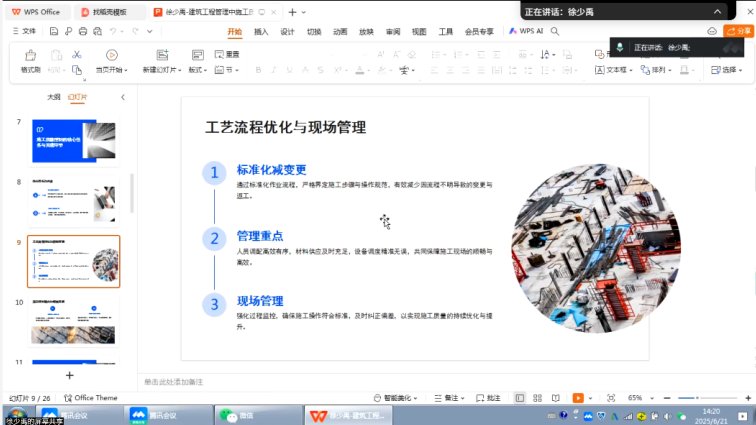Click the Reset (重置) button
756x425 pixels.
click(x=227, y=55)
